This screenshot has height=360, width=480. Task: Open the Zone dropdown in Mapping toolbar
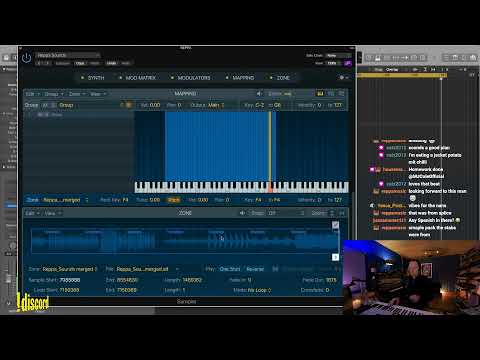pyautogui.click(x=77, y=94)
